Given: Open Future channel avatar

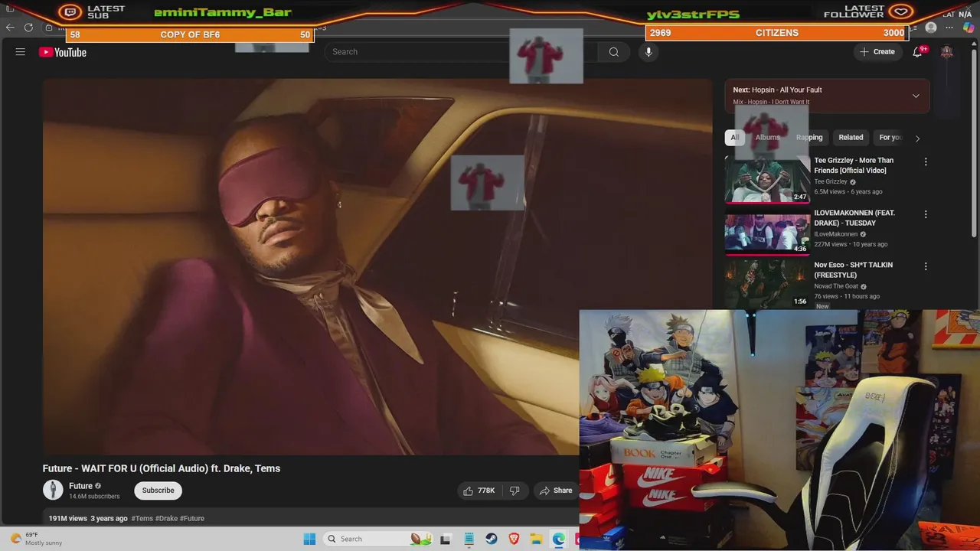Looking at the screenshot, I should coord(53,490).
